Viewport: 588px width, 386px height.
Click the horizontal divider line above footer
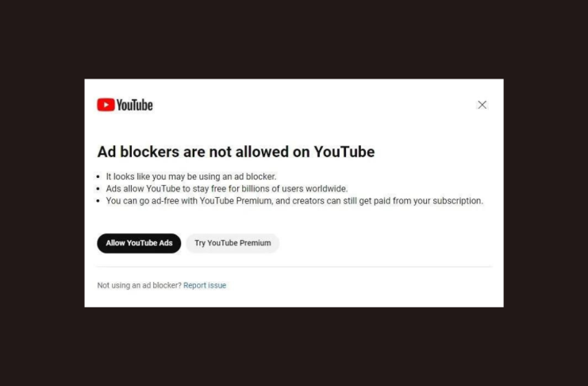click(294, 267)
